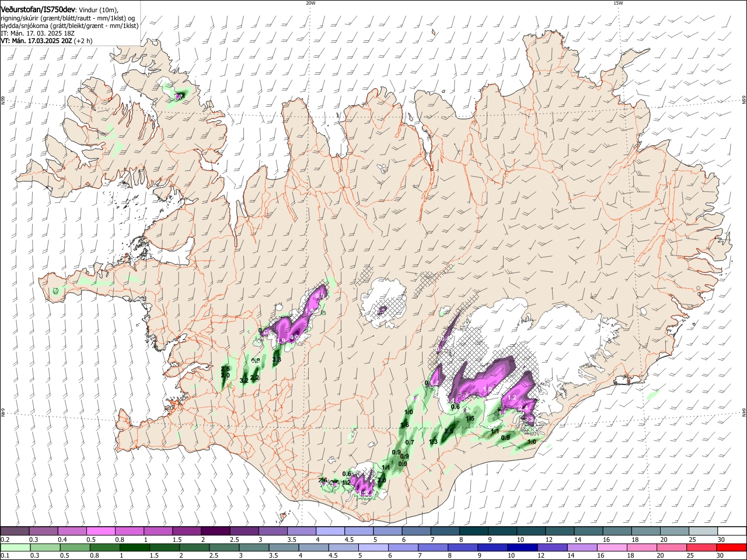This screenshot has height=560, width=747.
Task: Select upper legend swatch between 2 and 2.5
Action: coord(215,531)
